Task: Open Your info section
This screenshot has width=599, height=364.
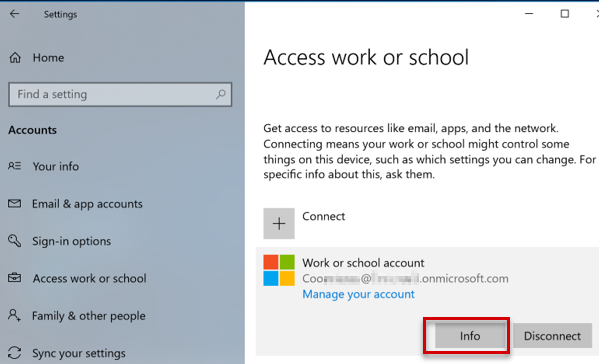Action: pos(56,166)
